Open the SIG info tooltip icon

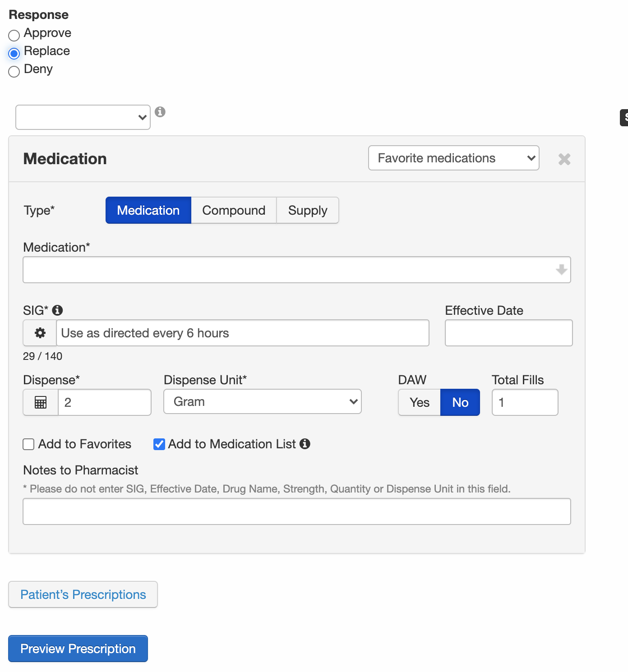click(57, 310)
